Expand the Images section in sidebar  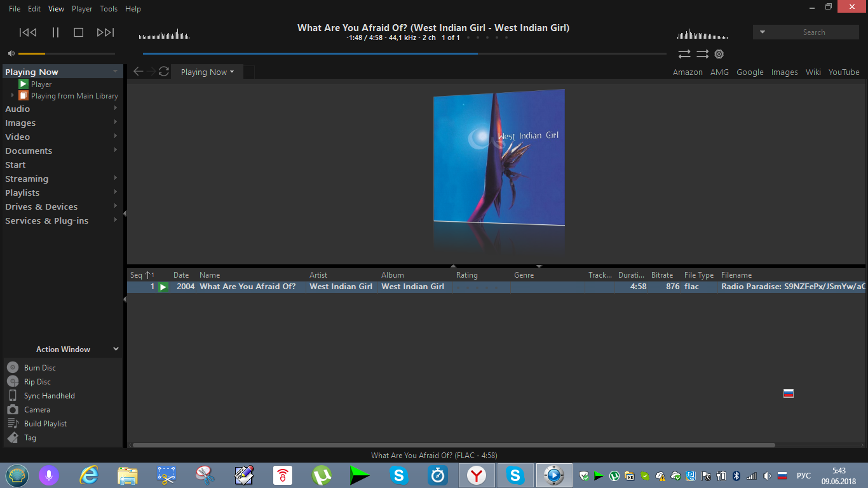(115, 122)
